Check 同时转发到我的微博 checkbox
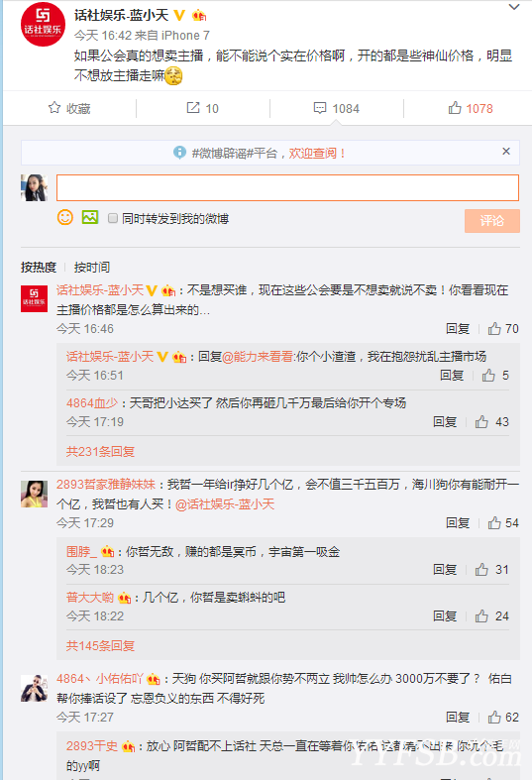Image resolution: width=532 pixels, height=780 pixels. pos(113,218)
